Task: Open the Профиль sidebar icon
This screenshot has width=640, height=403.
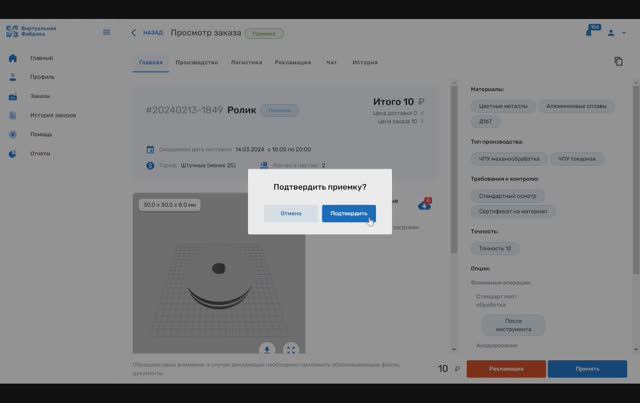Action: click(13, 77)
